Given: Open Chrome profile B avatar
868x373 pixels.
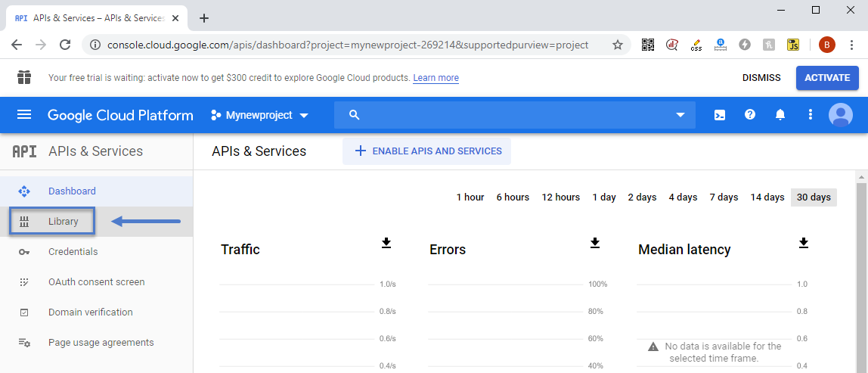Looking at the screenshot, I should click(x=827, y=45).
